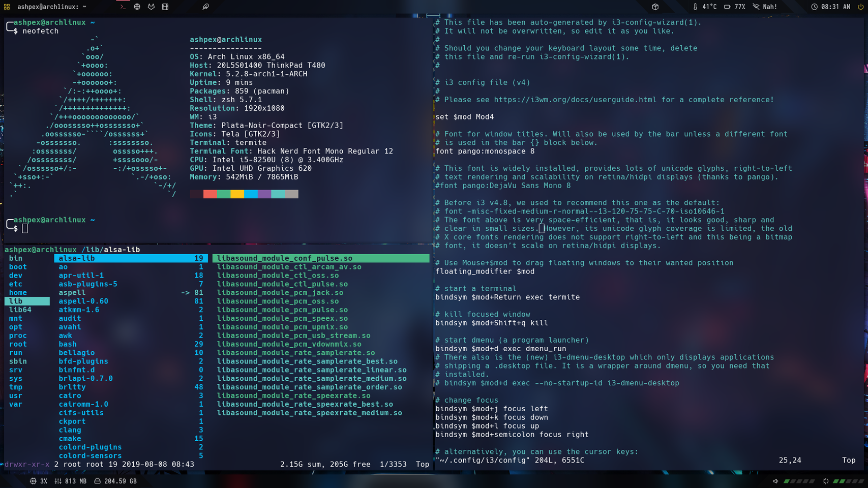Click the battery 77% indicator
This screenshot has width=868, height=488.
tap(735, 7)
